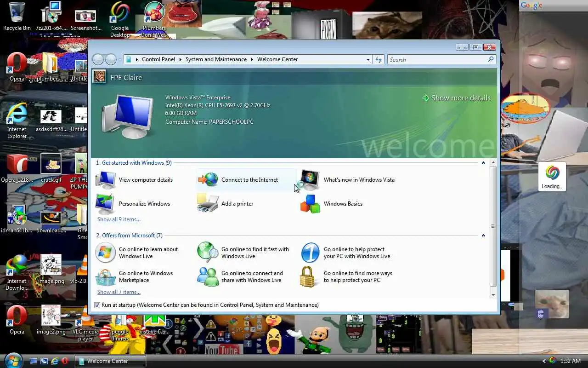Click FPE Claire user account picture
Image resolution: width=588 pixels, height=368 pixels.
[x=99, y=77]
